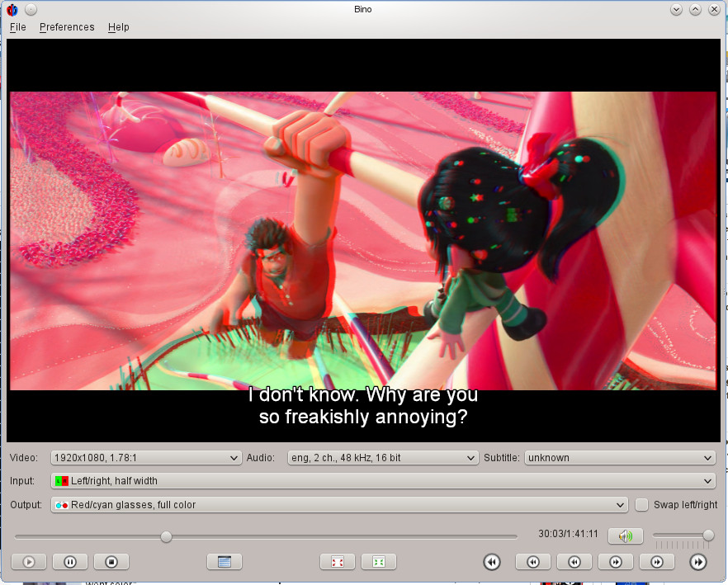Mute the audio with the speaker icon
728x585 pixels.
coord(626,535)
